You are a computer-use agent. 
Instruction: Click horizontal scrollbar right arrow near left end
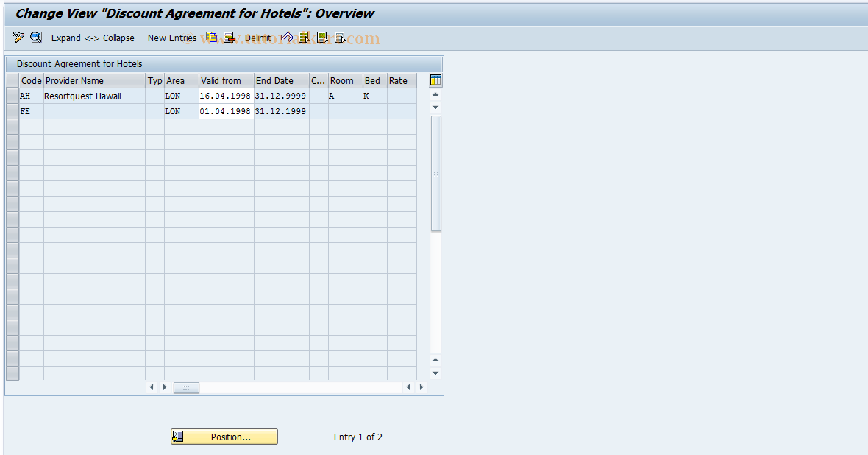(x=165, y=387)
